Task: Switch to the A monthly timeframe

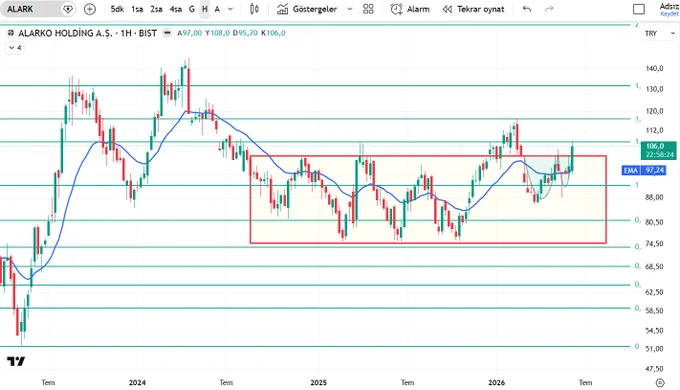Action: [x=217, y=9]
